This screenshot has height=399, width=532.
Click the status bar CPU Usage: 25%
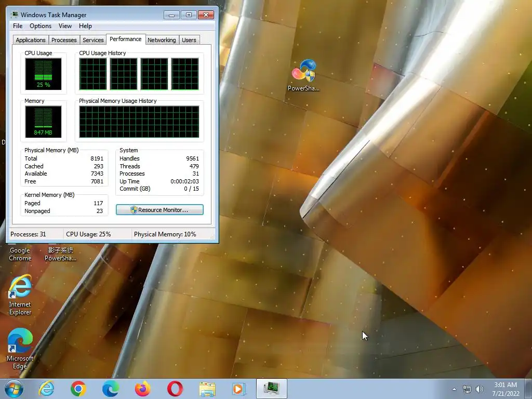tap(88, 234)
